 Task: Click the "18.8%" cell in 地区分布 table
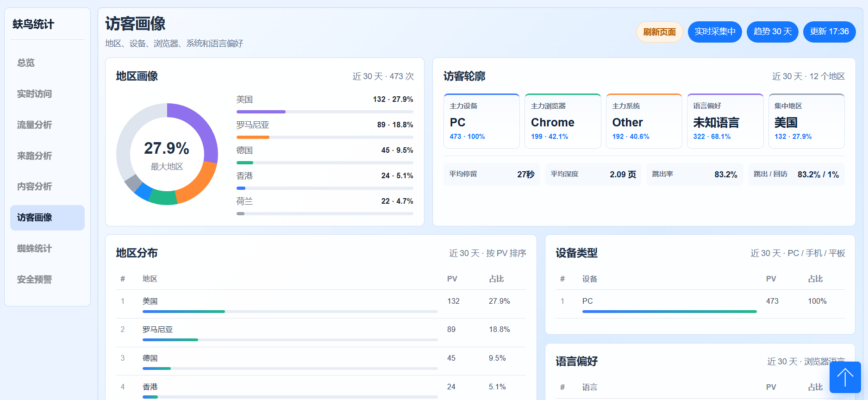tap(500, 330)
